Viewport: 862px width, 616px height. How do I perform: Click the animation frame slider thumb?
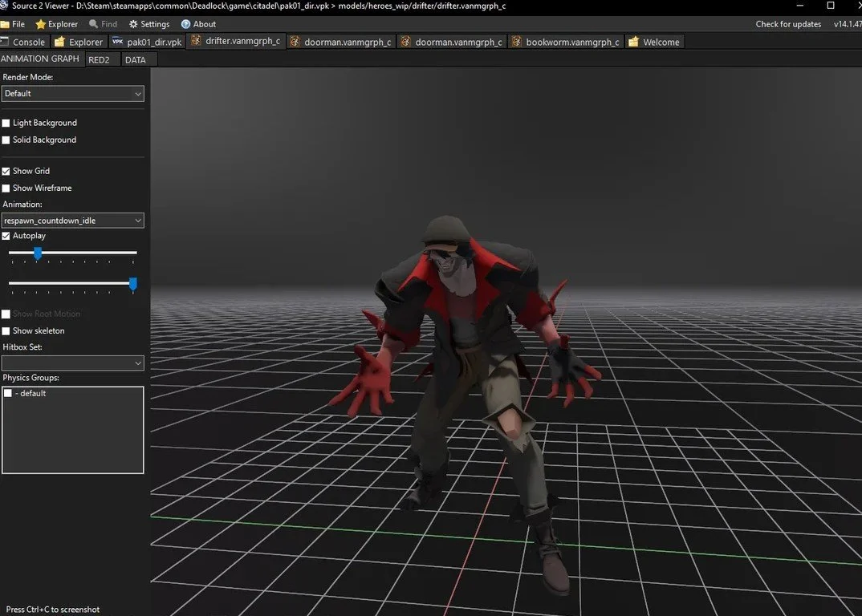38,253
